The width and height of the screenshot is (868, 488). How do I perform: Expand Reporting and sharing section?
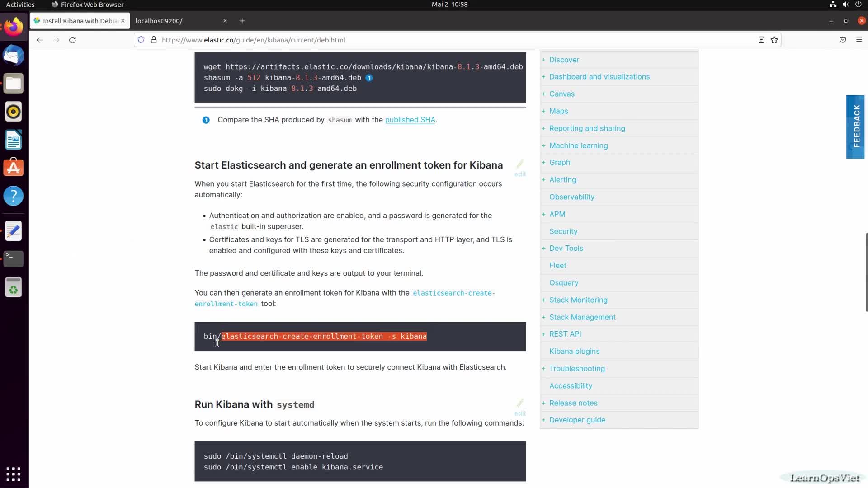pos(543,128)
